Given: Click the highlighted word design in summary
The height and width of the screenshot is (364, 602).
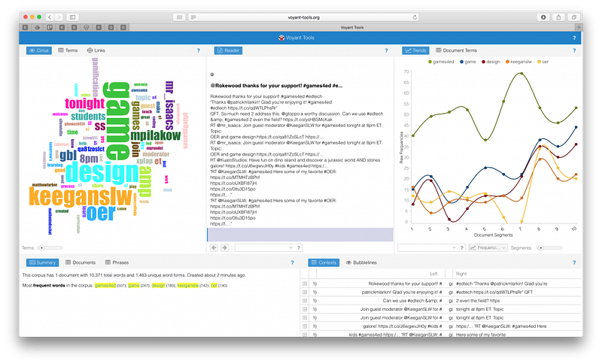Looking at the screenshot, I should [x=158, y=285].
